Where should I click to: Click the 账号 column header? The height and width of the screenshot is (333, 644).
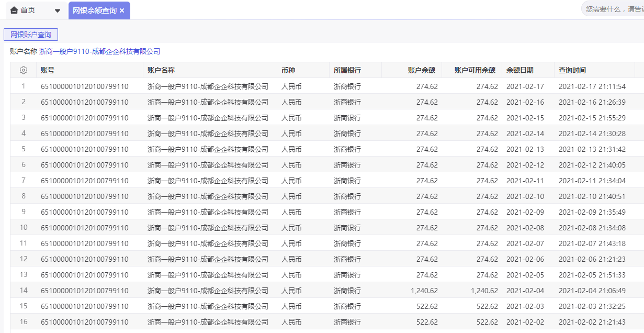point(44,69)
